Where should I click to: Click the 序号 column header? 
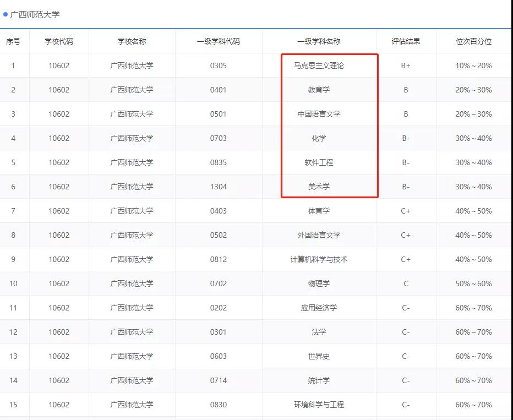pos(13,41)
